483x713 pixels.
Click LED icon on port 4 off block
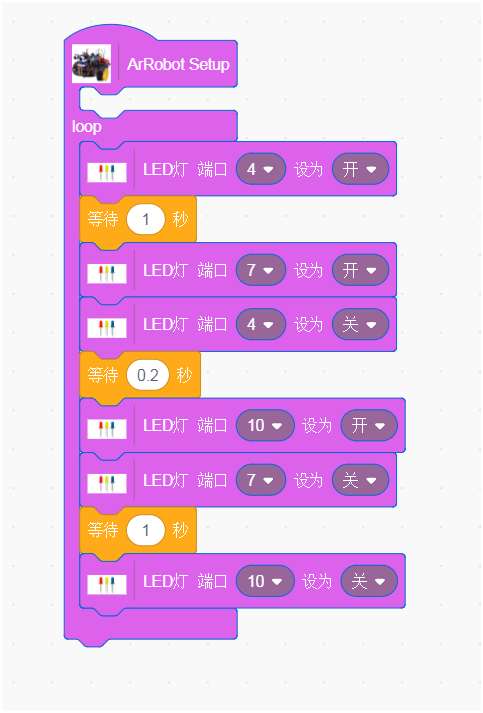[x=107, y=328]
